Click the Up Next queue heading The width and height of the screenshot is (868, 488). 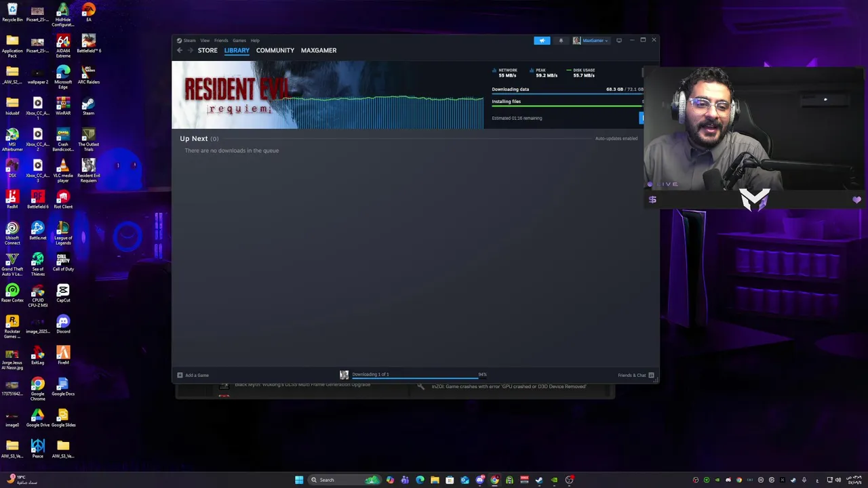(199, 138)
